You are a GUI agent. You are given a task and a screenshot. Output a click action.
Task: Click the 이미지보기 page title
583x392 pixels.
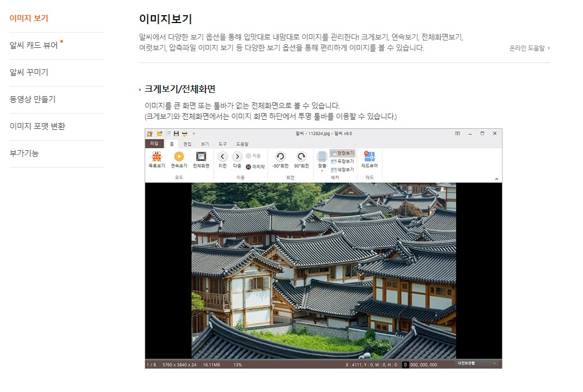[x=165, y=19]
